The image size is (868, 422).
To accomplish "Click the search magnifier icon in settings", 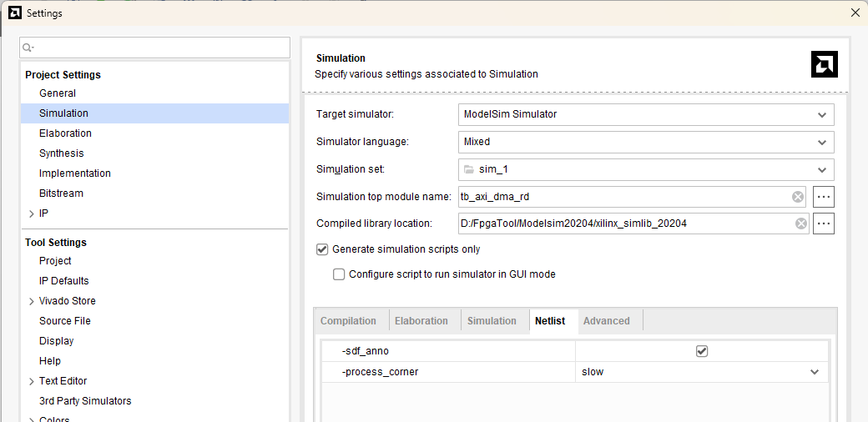I will click(x=28, y=48).
